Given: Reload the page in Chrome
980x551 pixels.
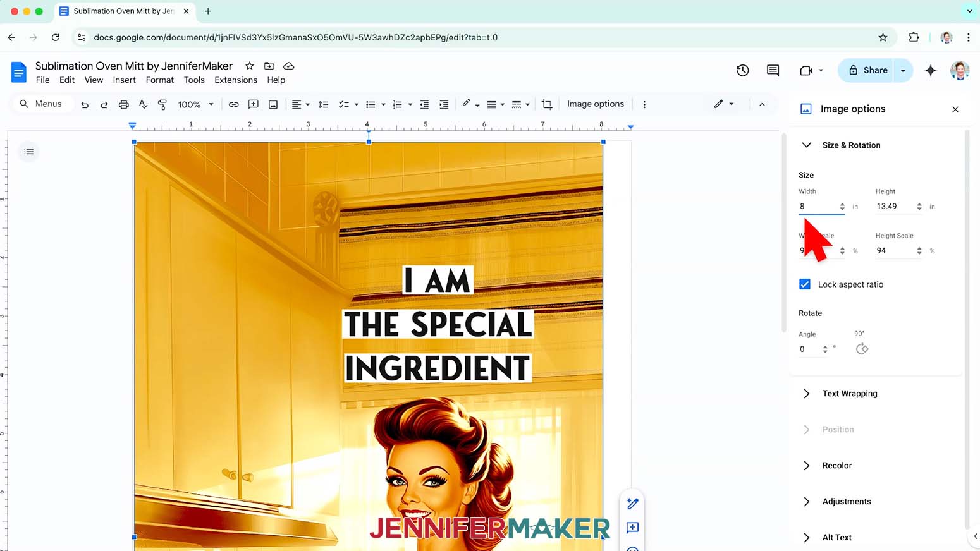Looking at the screenshot, I should 56,37.
